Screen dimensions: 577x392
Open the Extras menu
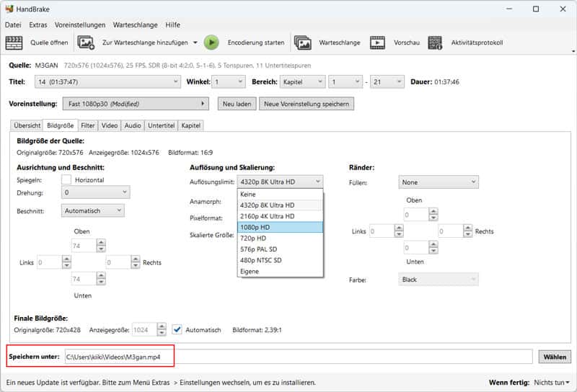click(x=38, y=24)
